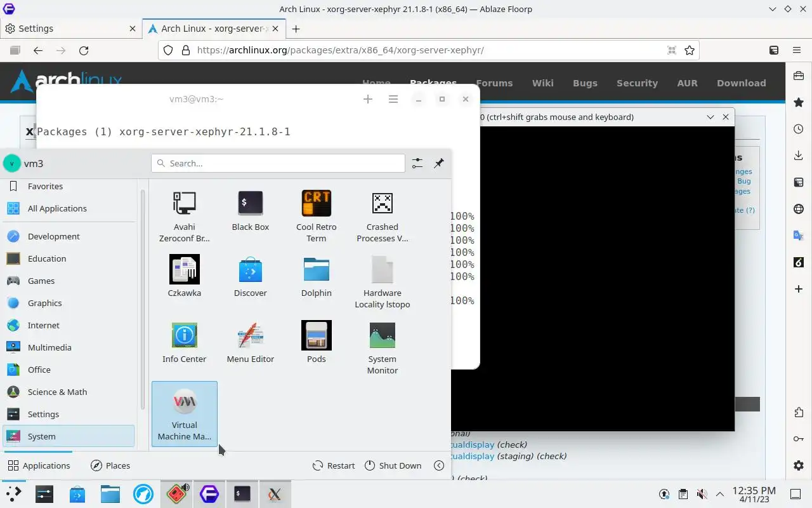
Task: Open the Download link
Action: click(741, 83)
